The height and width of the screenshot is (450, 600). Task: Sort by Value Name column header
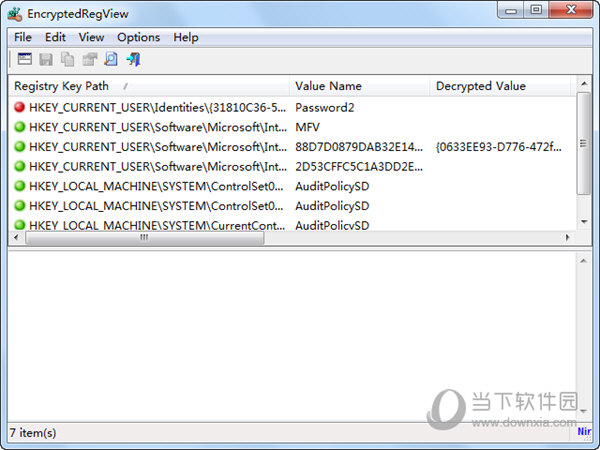[x=360, y=86]
